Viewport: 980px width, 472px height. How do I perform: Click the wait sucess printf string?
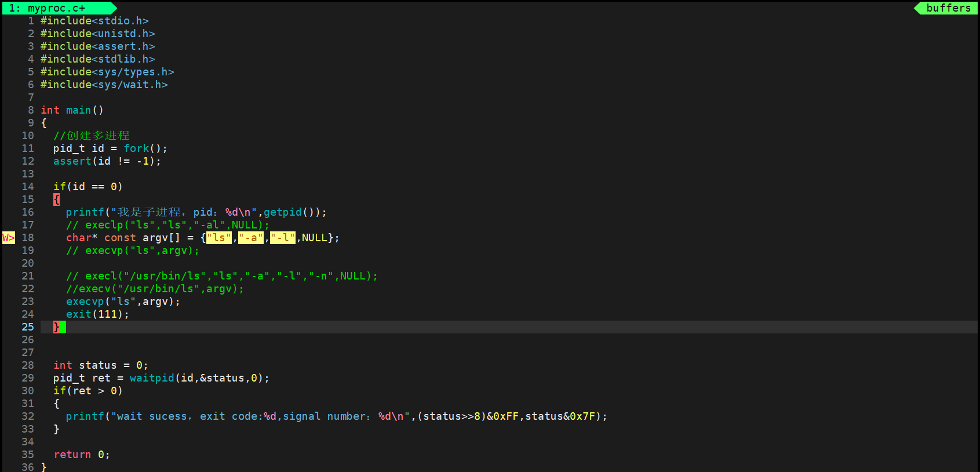click(260, 416)
